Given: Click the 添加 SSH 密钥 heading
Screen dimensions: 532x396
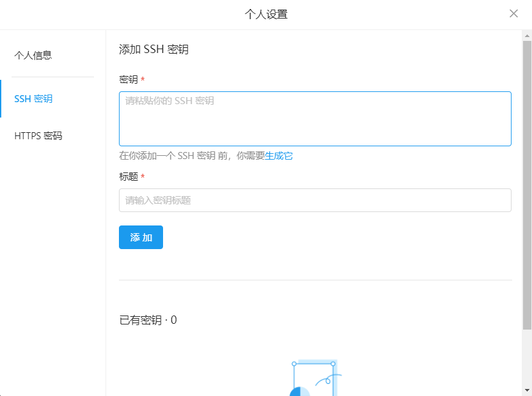Looking at the screenshot, I should [153, 49].
